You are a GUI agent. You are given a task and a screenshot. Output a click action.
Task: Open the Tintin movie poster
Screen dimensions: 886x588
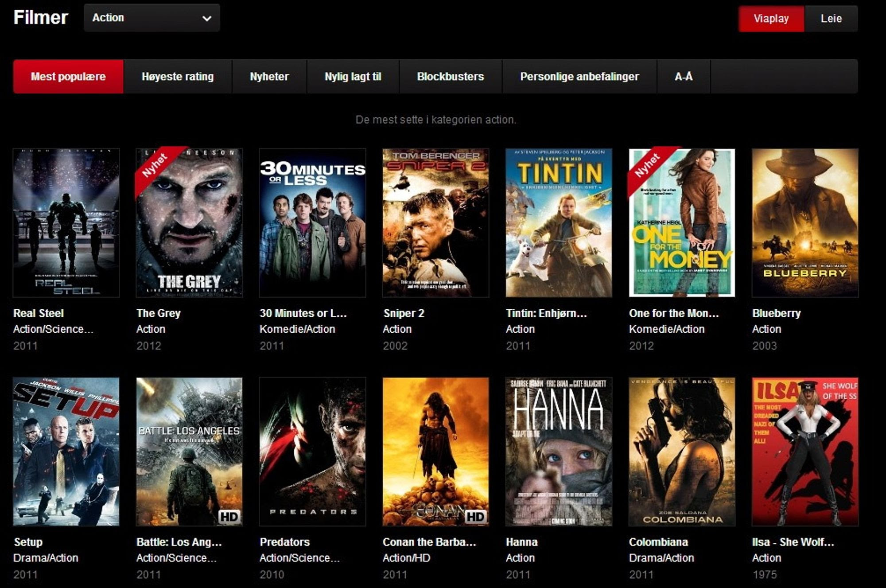[x=559, y=223]
